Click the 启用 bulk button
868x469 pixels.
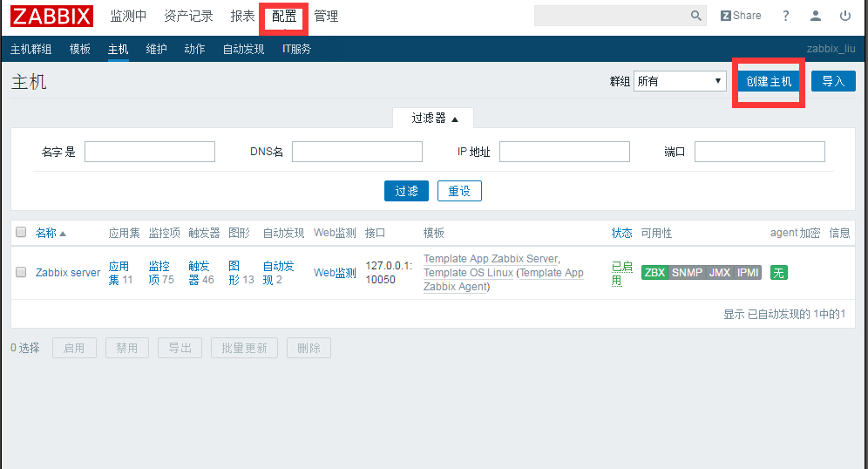[x=74, y=348]
